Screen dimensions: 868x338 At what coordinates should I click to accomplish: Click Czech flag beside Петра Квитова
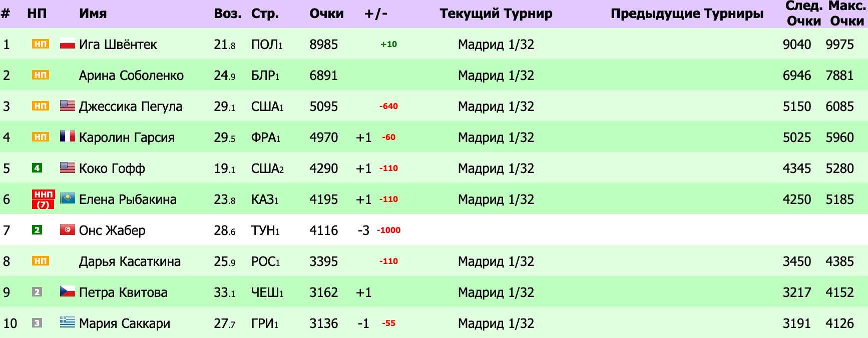tap(67, 292)
